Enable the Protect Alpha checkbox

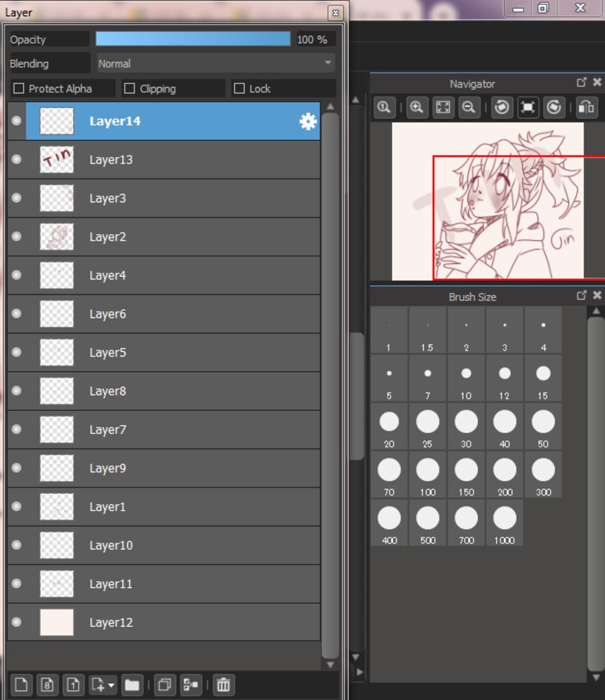click(19, 89)
